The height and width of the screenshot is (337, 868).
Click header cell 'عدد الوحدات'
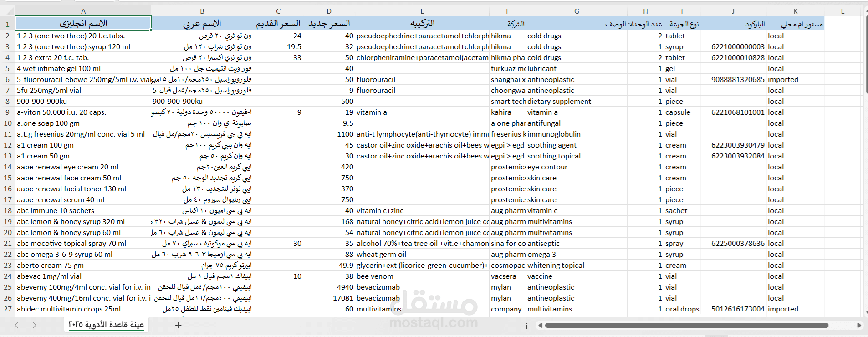tap(645, 24)
